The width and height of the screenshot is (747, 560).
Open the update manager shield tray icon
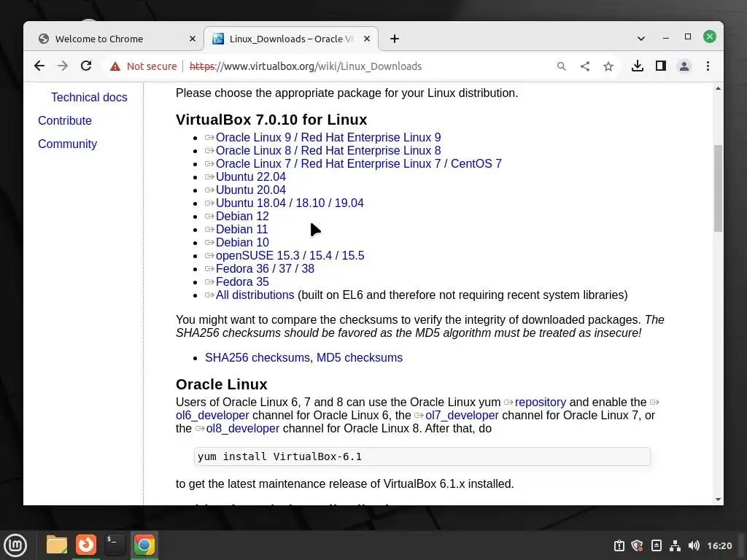[x=638, y=545]
